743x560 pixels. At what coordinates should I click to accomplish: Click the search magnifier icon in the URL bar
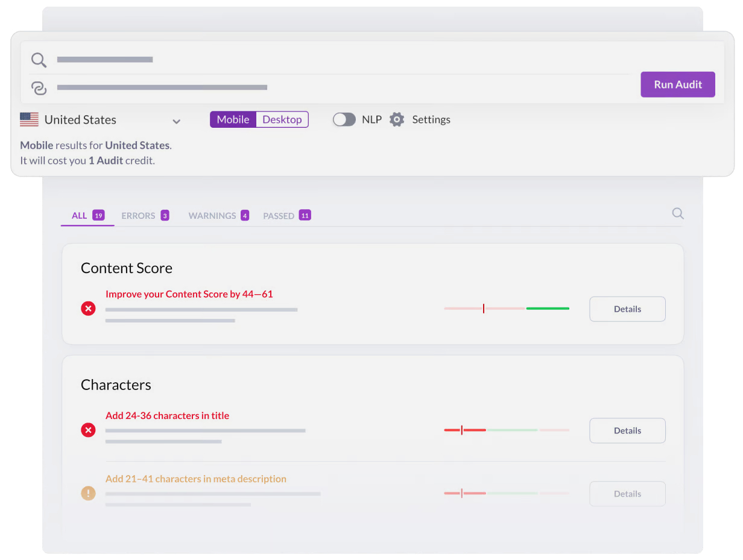pos(39,60)
